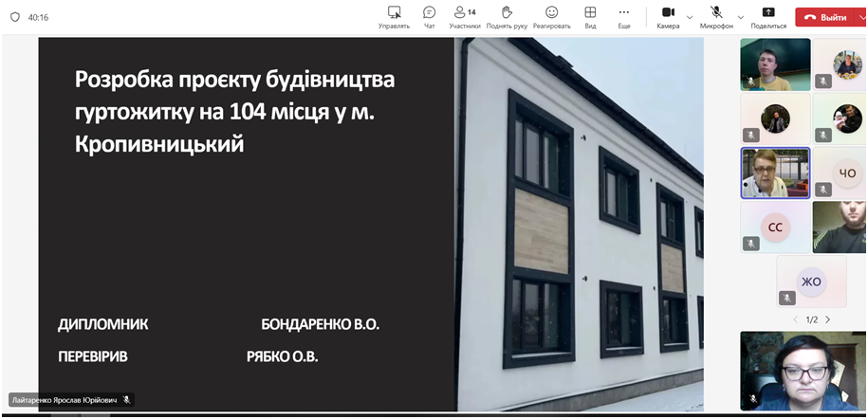Open the Вид layout options
Screen dimensions: 868x419
click(590, 16)
